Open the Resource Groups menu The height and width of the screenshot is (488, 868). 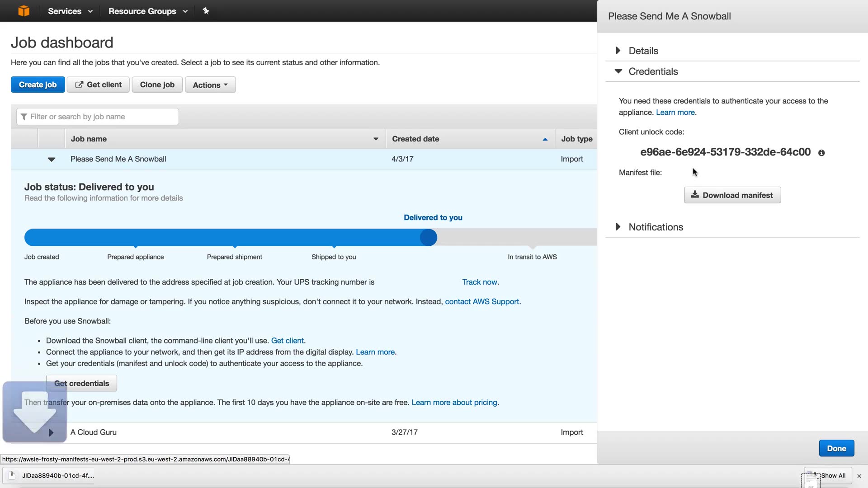pos(147,11)
